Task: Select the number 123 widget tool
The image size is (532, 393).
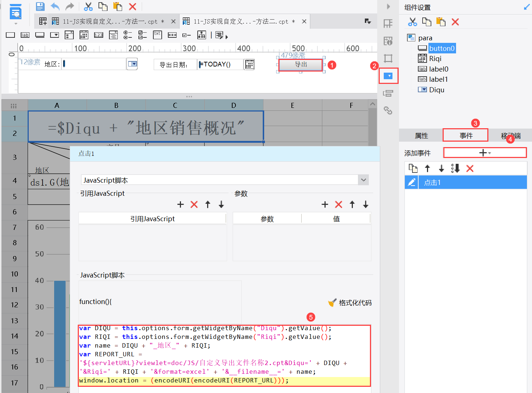Action: pyautogui.click(x=98, y=35)
